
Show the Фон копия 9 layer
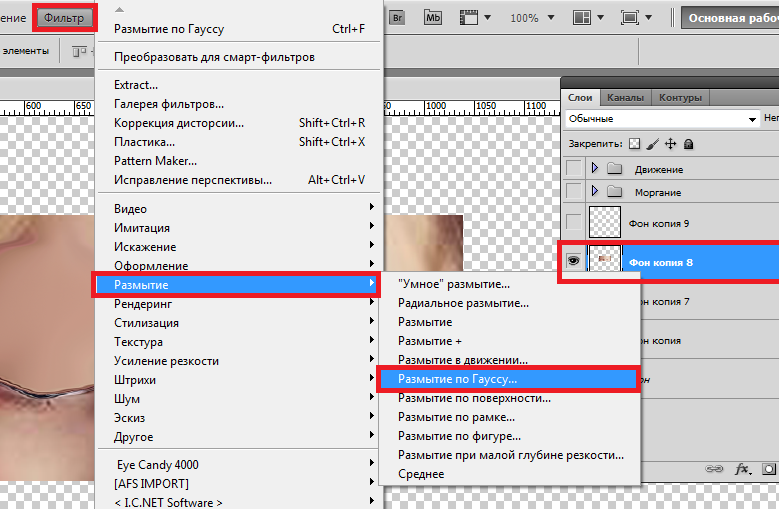point(573,221)
